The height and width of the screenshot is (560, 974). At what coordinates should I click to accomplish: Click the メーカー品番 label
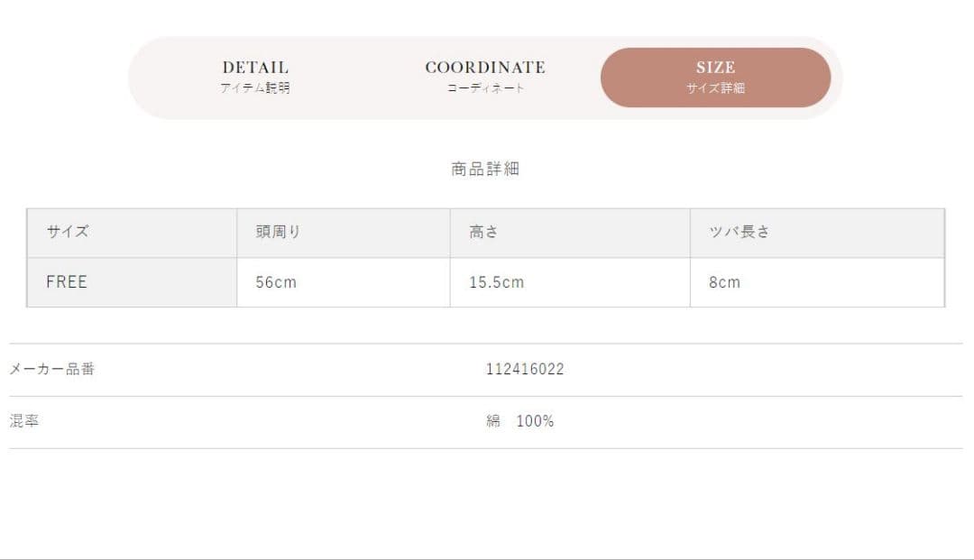point(51,370)
